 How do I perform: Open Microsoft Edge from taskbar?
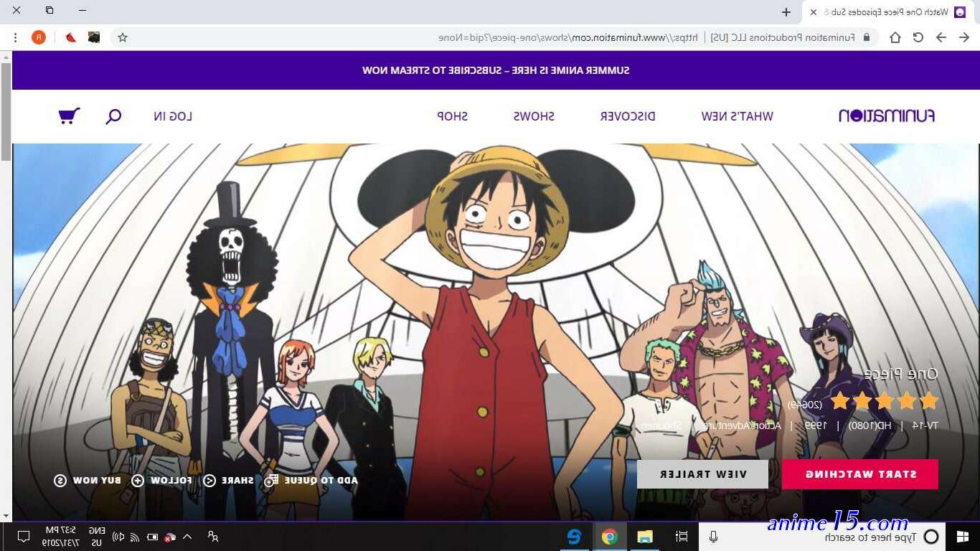pyautogui.click(x=574, y=537)
